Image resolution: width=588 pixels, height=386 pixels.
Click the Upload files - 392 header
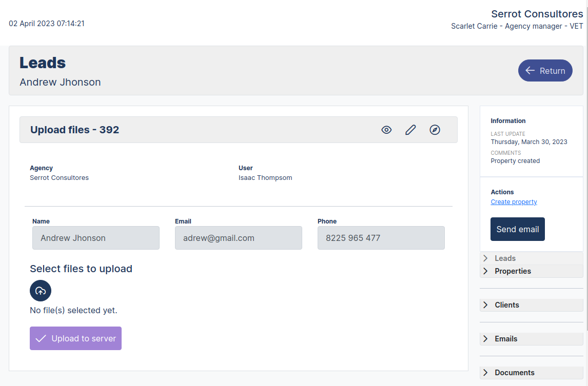[74, 130]
